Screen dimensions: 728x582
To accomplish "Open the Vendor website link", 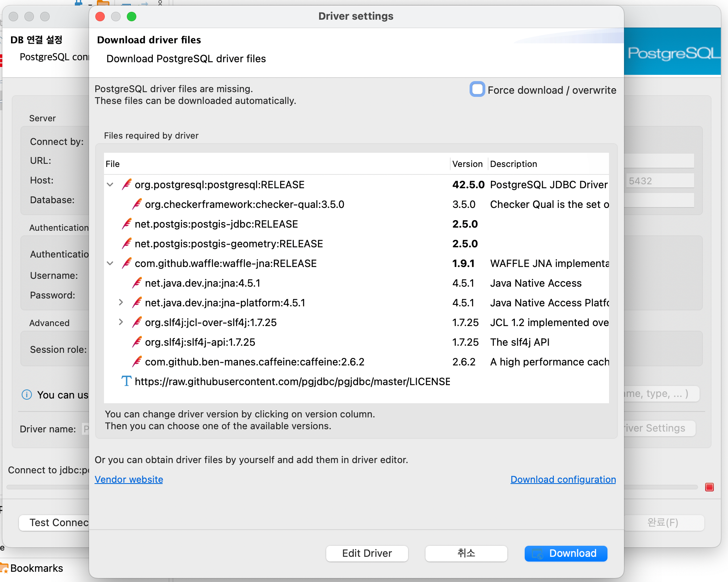I will pyautogui.click(x=129, y=479).
